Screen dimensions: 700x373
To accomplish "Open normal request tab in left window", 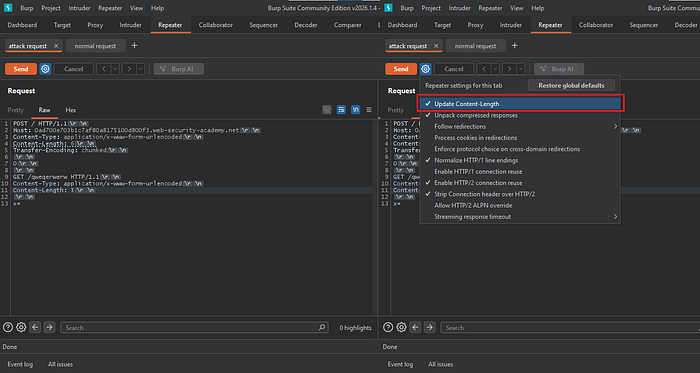I will pyautogui.click(x=95, y=46).
